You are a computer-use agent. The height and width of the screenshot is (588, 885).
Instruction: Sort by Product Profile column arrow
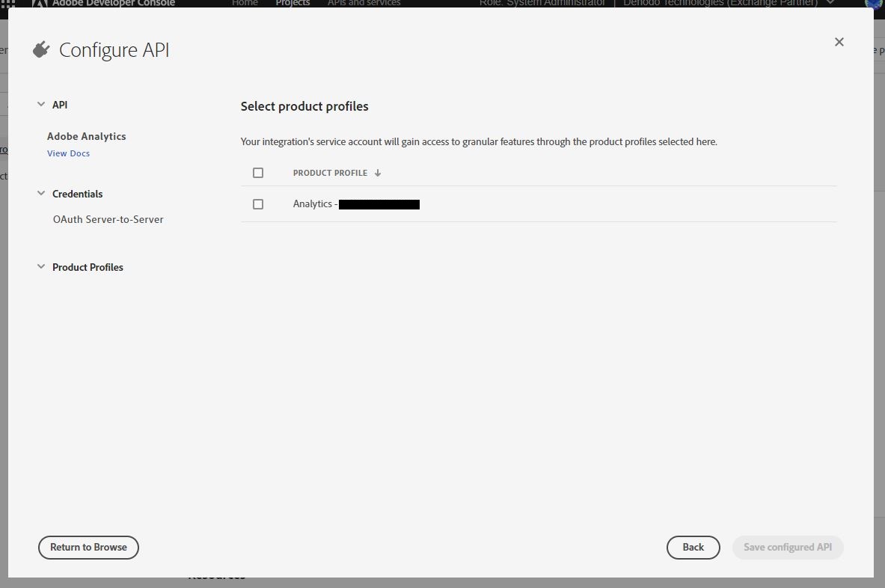[x=378, y=174]
